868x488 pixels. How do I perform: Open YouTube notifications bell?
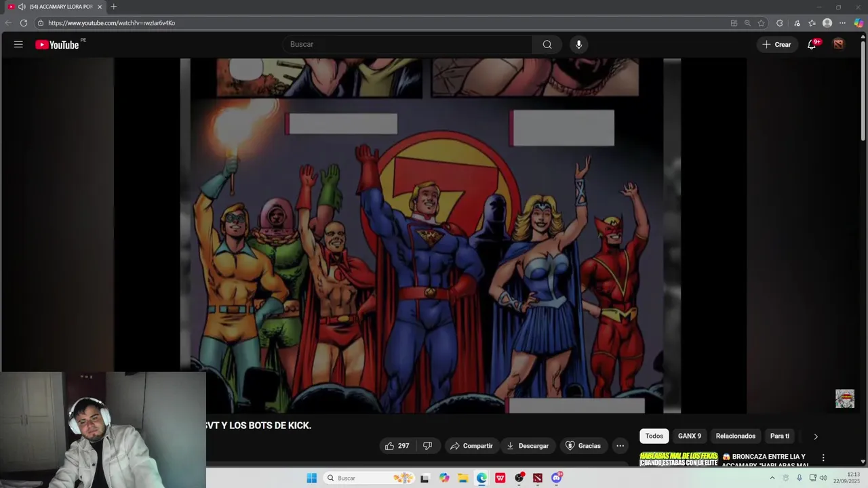[812, 44]
